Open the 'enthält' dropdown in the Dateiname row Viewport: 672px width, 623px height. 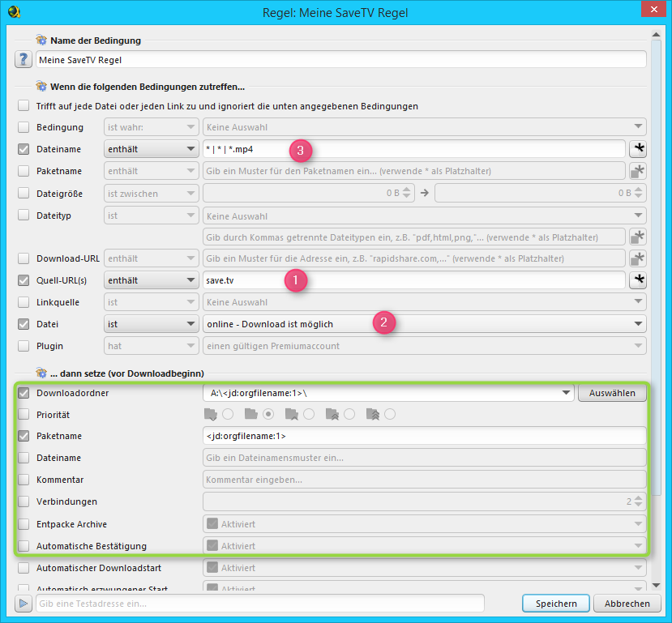(152, 149)
